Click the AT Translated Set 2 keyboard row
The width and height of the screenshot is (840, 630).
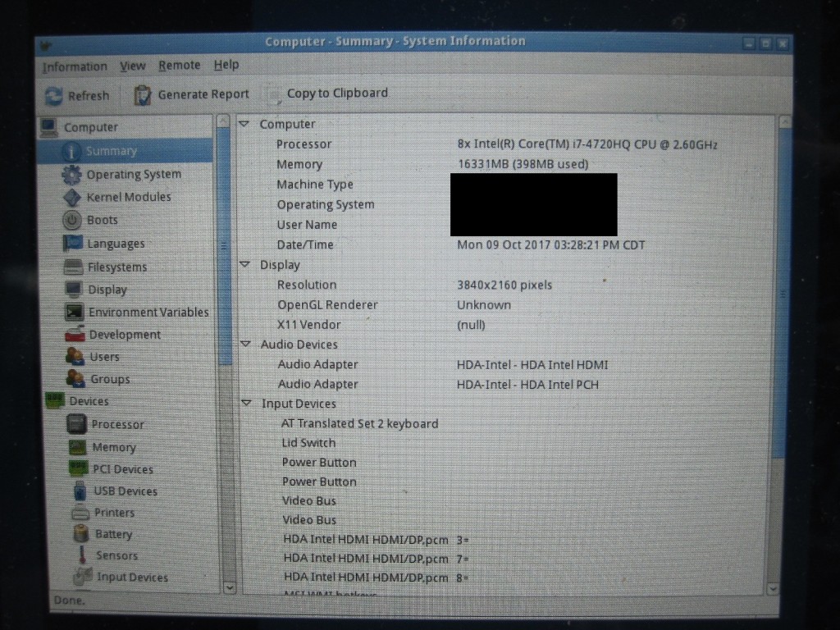[360, 424]
